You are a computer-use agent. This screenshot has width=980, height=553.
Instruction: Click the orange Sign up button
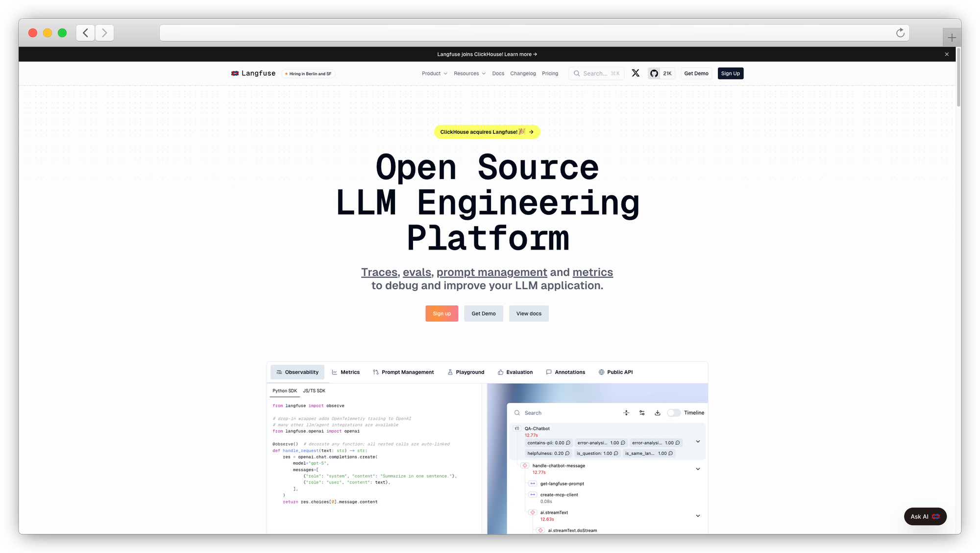tap(441, 314)
